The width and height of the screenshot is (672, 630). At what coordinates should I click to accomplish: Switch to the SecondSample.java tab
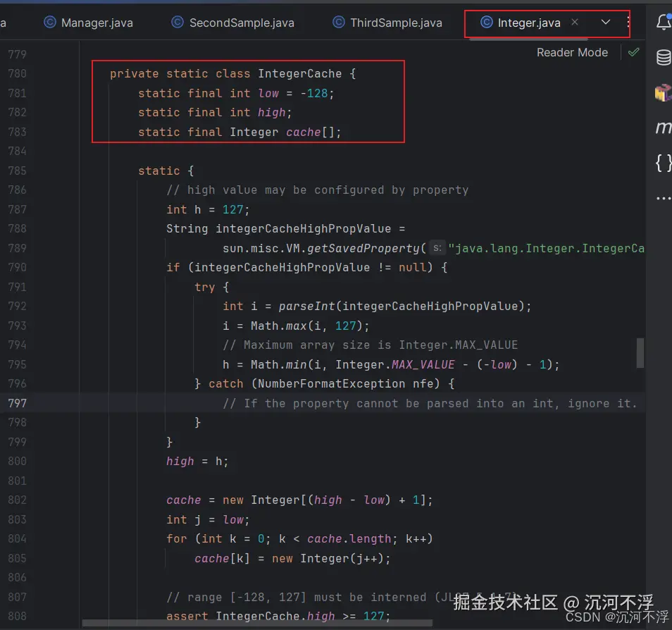pyautogui.click(x=232, y=23)
